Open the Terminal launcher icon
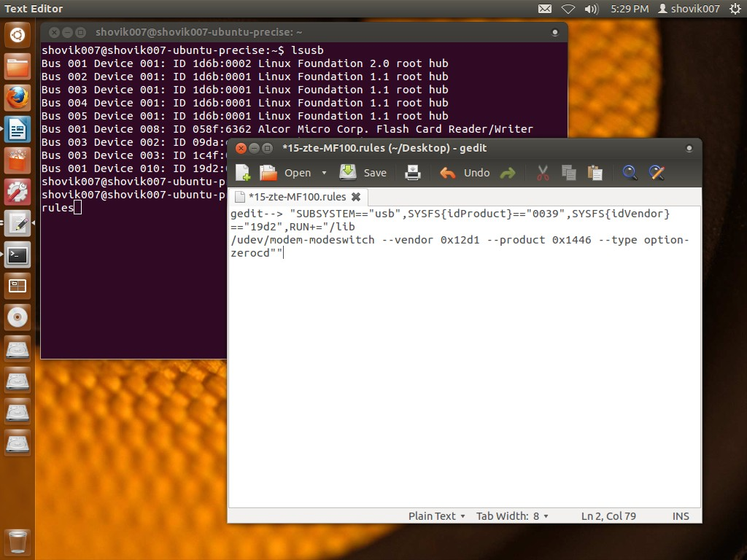Image resolution: width=747 pixels, height=560 pixels. click(x=17, y=255)
